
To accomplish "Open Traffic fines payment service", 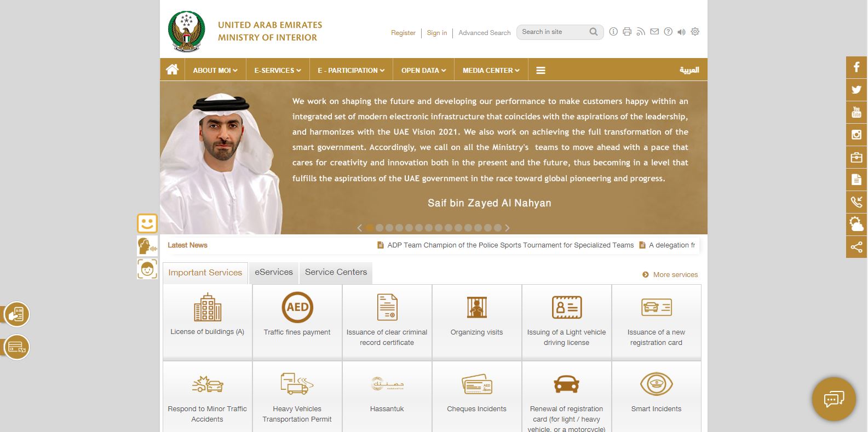I will tap(297, 322).
